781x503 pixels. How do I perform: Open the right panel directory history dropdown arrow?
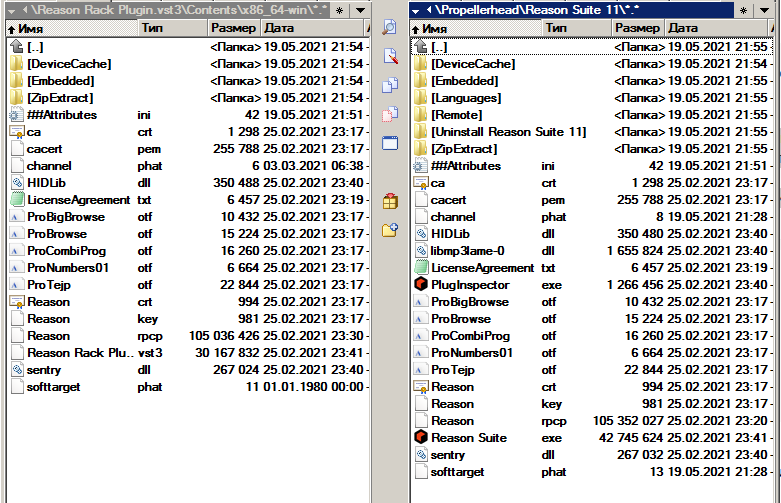click(x=765, y=10)
